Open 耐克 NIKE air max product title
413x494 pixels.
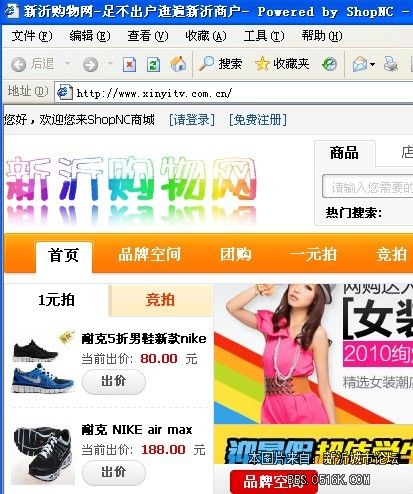tap(137, 430)
